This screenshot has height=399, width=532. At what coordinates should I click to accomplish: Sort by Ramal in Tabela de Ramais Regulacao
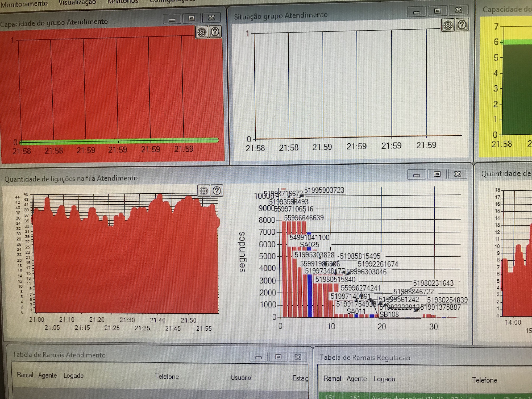tap(332, 378)
